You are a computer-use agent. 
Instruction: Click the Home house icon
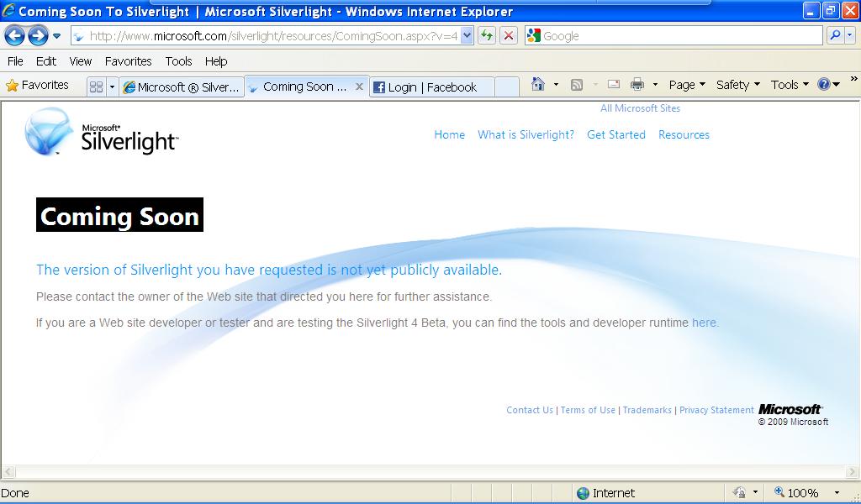(x=538, y=85)
